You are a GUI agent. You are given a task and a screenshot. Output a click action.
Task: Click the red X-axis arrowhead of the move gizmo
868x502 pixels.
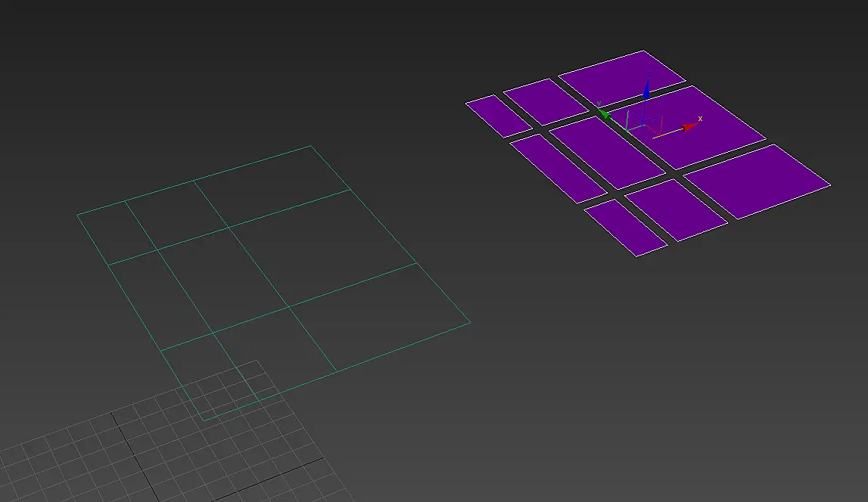pyautogui.click(x=689, y=127)
